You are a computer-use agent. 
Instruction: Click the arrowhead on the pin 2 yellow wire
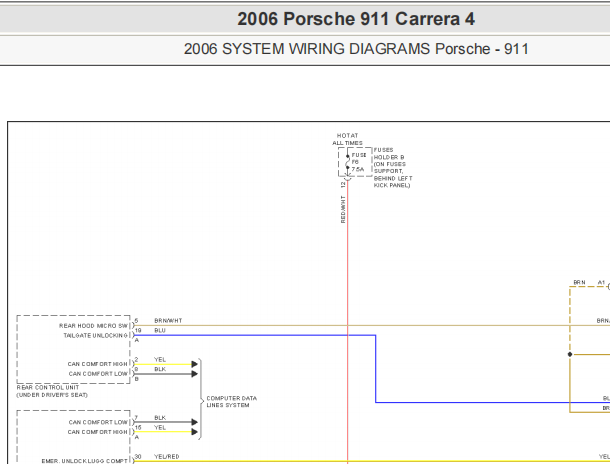[195, 364]
